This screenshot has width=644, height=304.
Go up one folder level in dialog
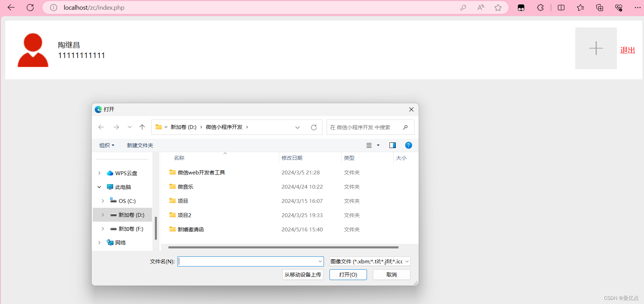(142, 127)
